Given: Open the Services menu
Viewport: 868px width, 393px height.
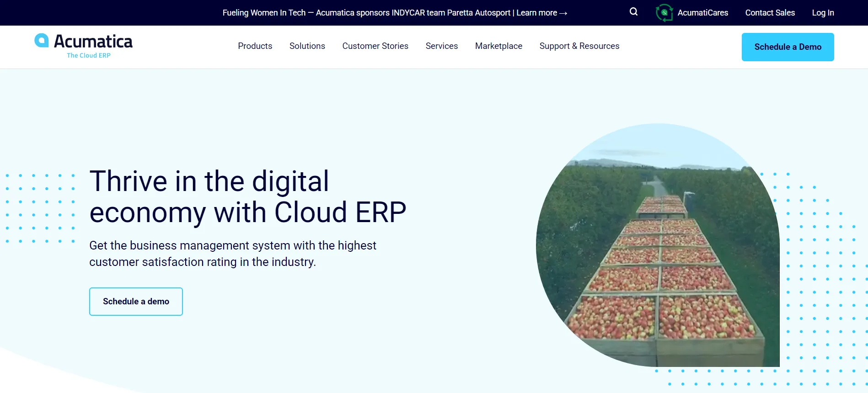Looking at the screenshot, I should pyautogui.click(x=441, y=46).
